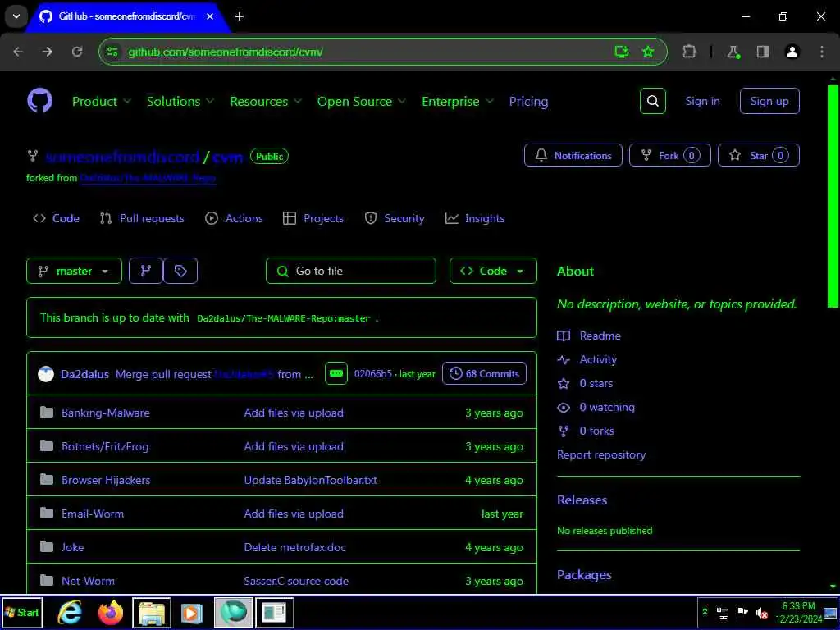Image resolution: width=840 pixels, height=630 pixels.
Task: Toggle the browser side panel icon
Action: point(762,52)
